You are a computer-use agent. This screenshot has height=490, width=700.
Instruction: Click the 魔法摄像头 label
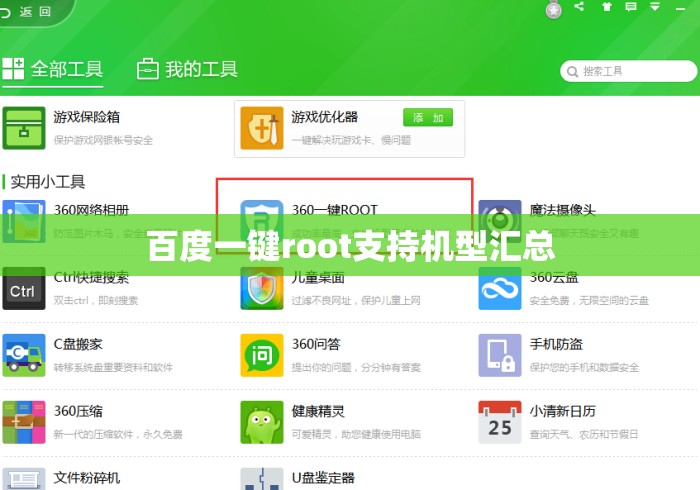pos(562,210)
